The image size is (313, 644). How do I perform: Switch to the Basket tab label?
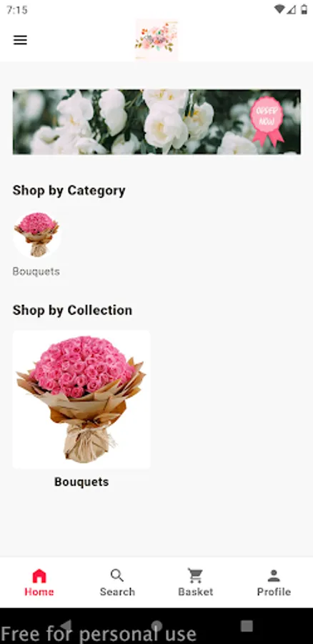[x=195, y=592]
